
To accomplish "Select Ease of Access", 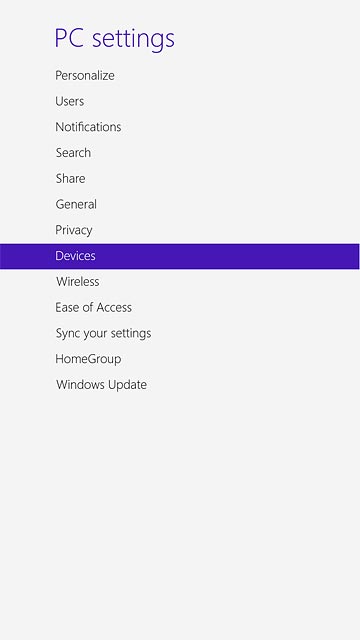I will click(x=93, y=307).
